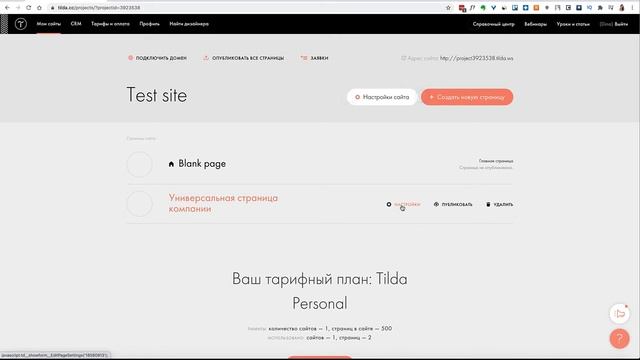This screenshot has width=640, height=360.
Task: Click home icon beside Blank page
Action: click(x=171, y=164)
